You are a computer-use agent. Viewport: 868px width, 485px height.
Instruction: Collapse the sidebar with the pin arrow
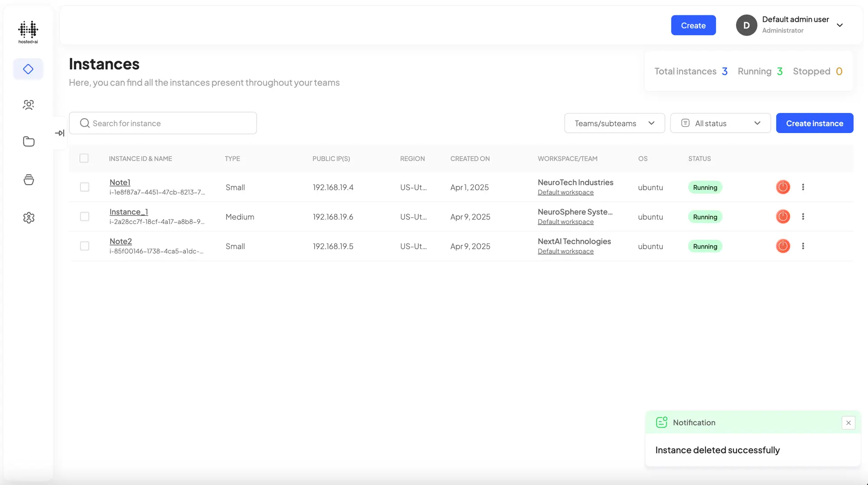59,133
